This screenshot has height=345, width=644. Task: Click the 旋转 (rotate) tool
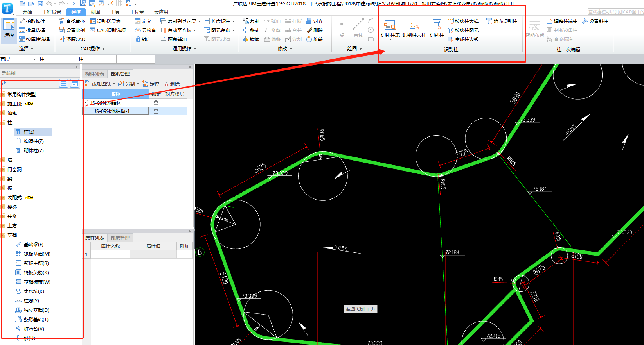click(314, 39)
